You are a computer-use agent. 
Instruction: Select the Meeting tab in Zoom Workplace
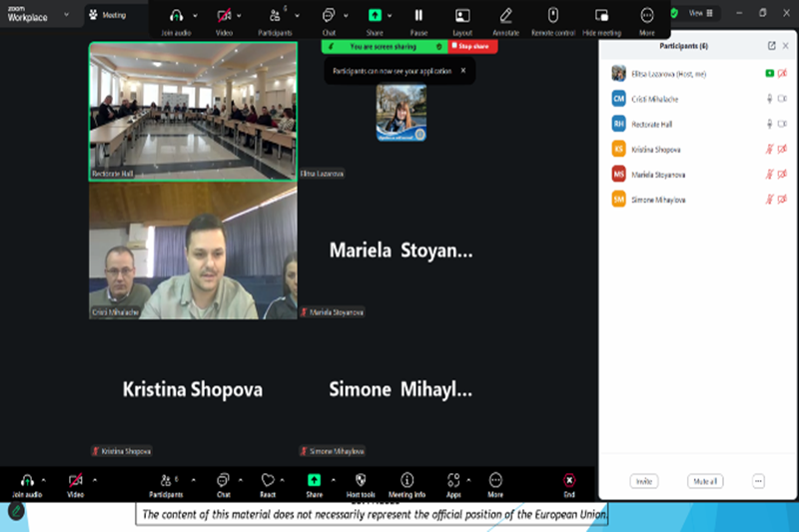click(109, 15)
